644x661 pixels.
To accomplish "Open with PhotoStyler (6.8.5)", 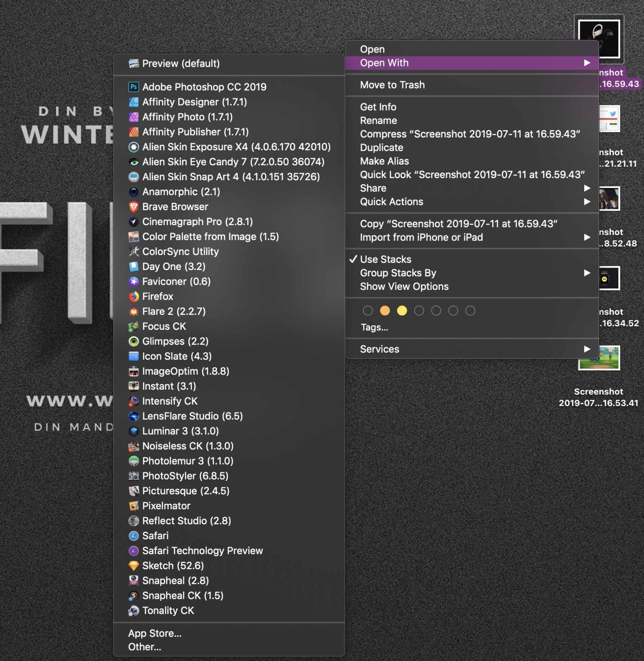I will [229, 476].
